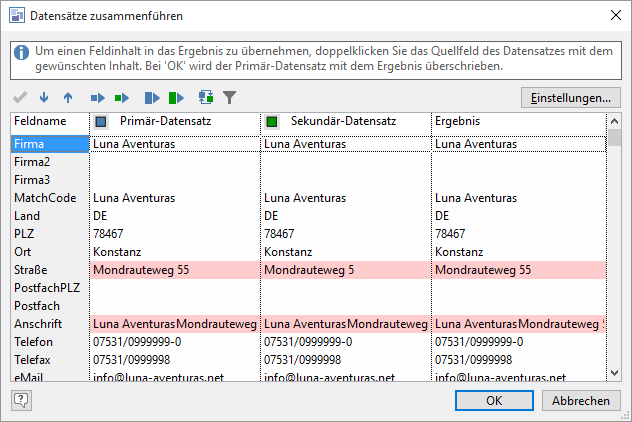Click the help question mark icon
The image size is (632, 422).
[x=21, y=400]
